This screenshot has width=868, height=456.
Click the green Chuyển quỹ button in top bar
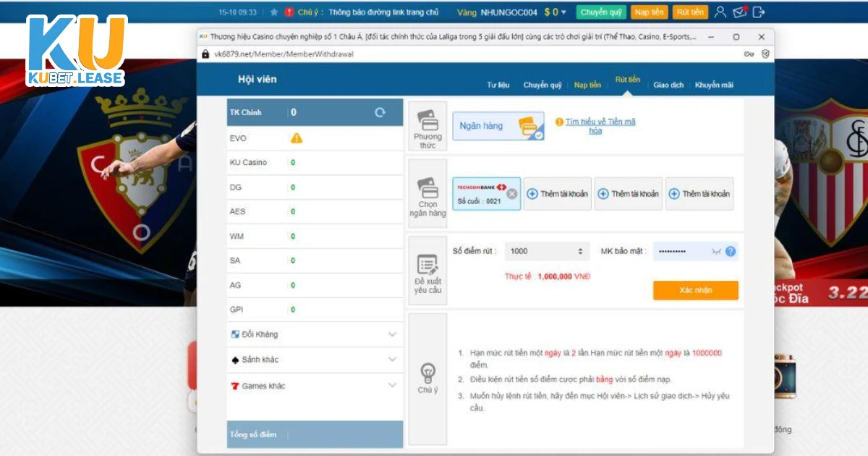tap(601, 12)
